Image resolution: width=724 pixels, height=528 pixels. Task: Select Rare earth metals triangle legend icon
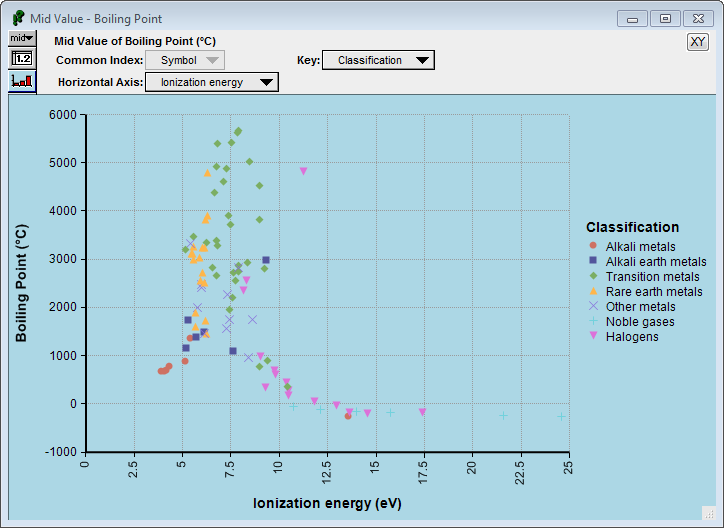[x=593, y=291]
